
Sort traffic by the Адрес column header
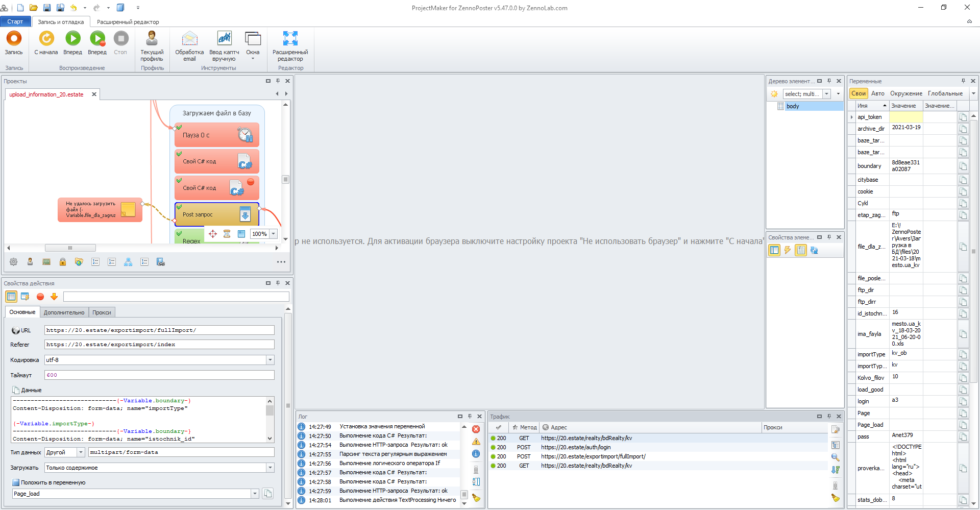(651, 427)
